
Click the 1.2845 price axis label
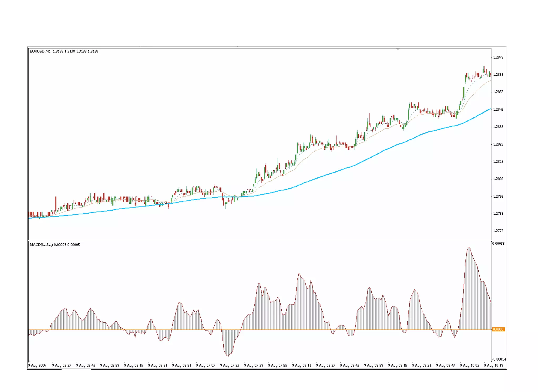pyautogui.click(x=498, y=109)
